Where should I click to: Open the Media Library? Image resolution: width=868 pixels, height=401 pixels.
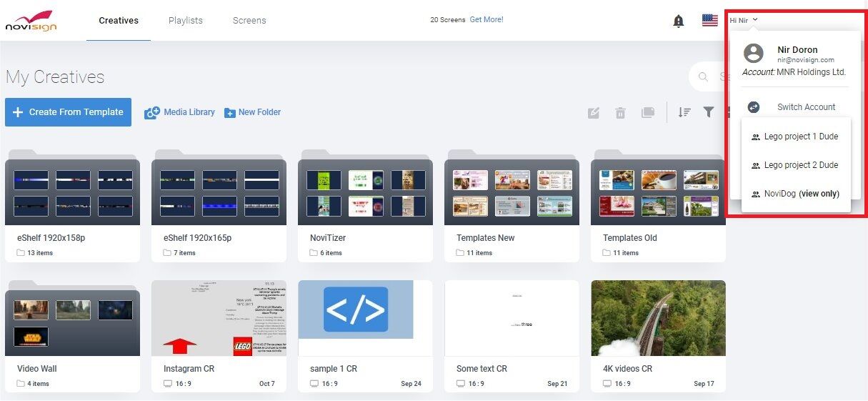click(180, 112)
